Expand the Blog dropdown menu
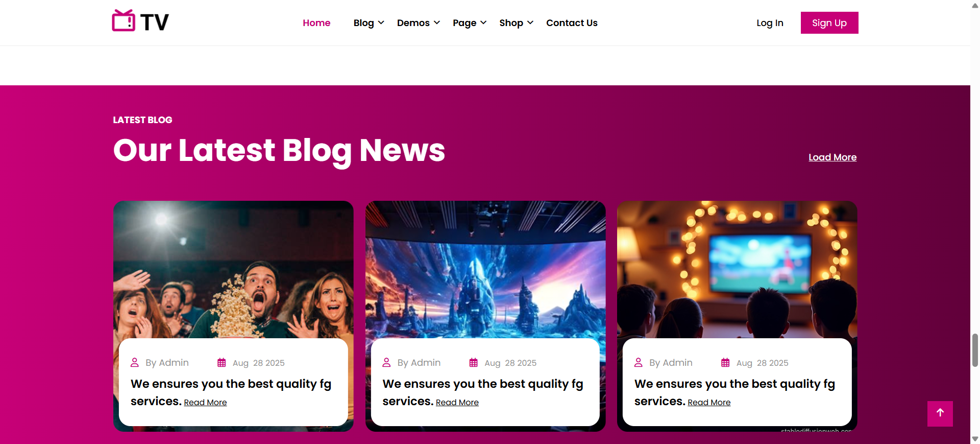This screenshot has height=444, width=980. (369, 23)
